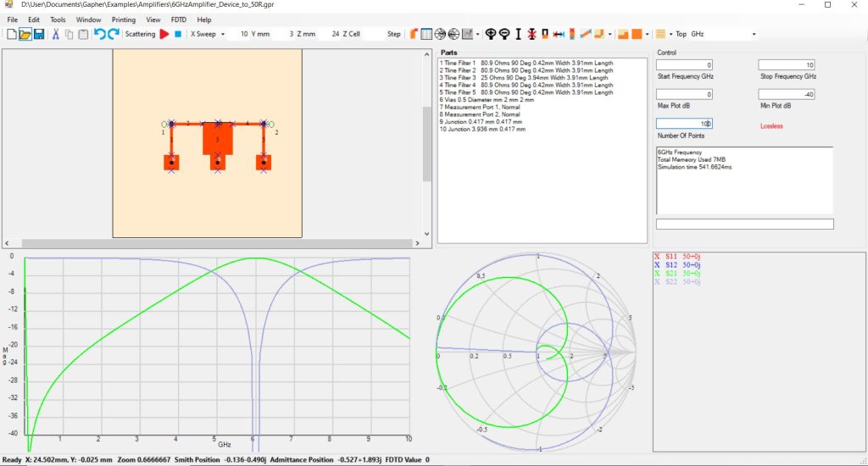The image size is (868, 466).
Task: Toggle the S12 trace X marker
Action: pos(658,264)
